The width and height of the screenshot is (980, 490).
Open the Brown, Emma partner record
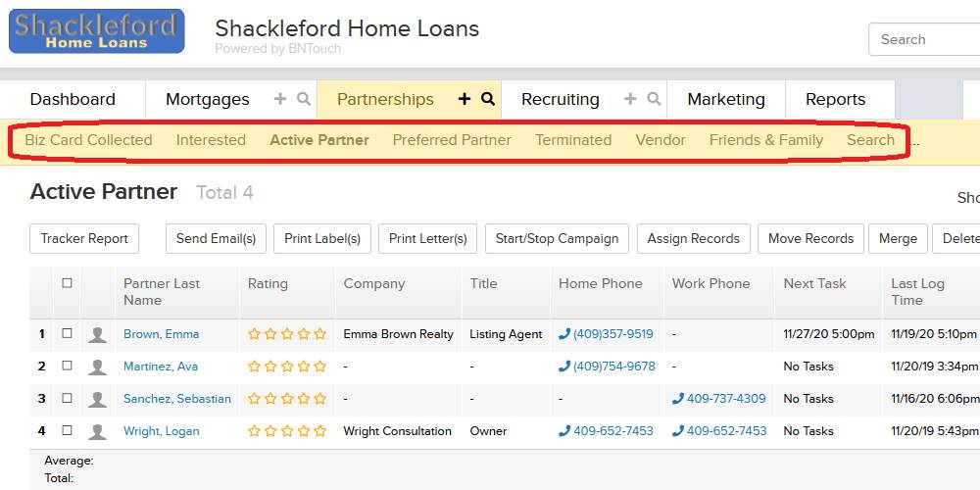pyautogui.click(x=162, y=334)
